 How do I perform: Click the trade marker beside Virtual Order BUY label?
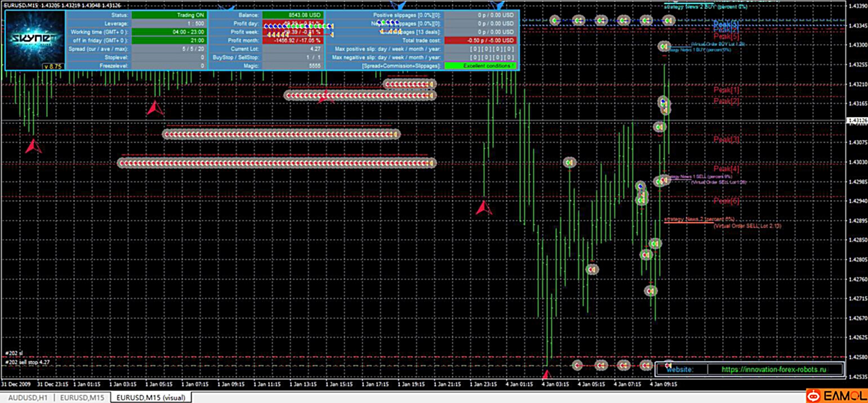tap(664, 46)
